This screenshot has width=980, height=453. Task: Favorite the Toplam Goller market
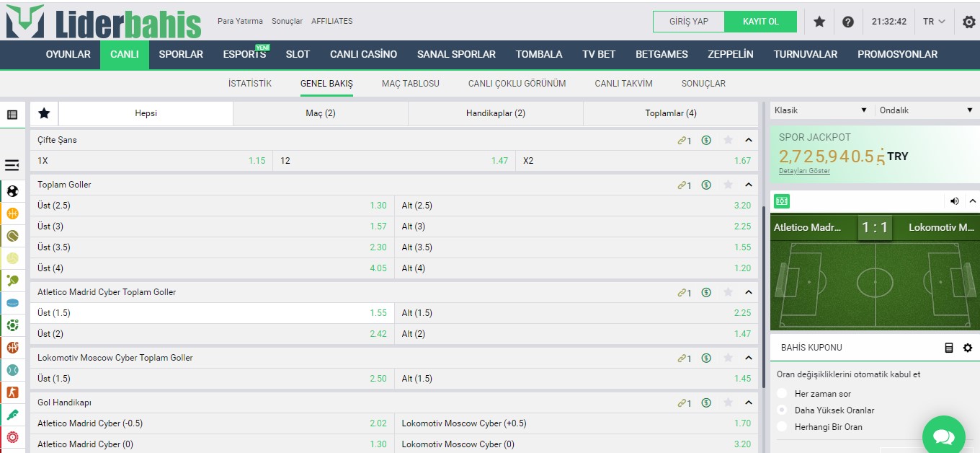click(x=728, y=185)
